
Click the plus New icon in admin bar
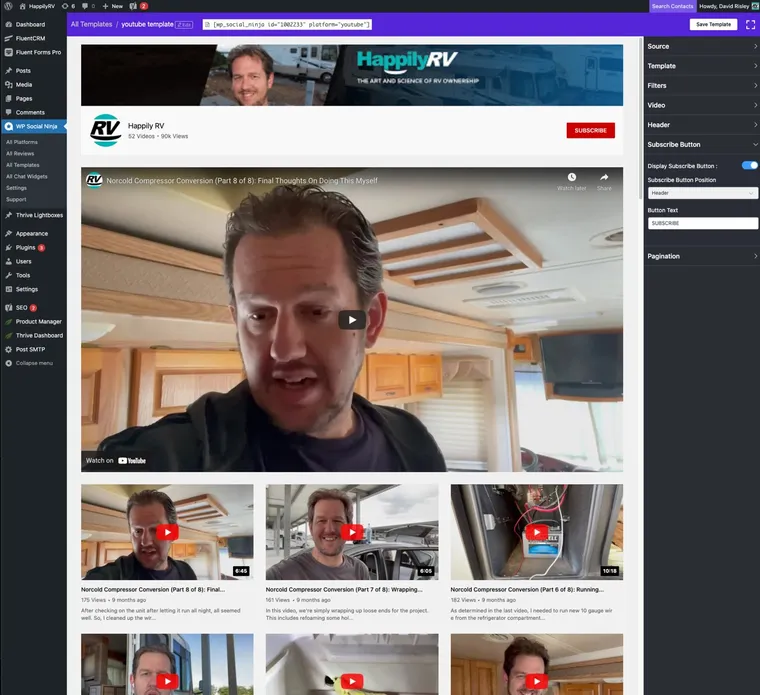pos(105,6)
